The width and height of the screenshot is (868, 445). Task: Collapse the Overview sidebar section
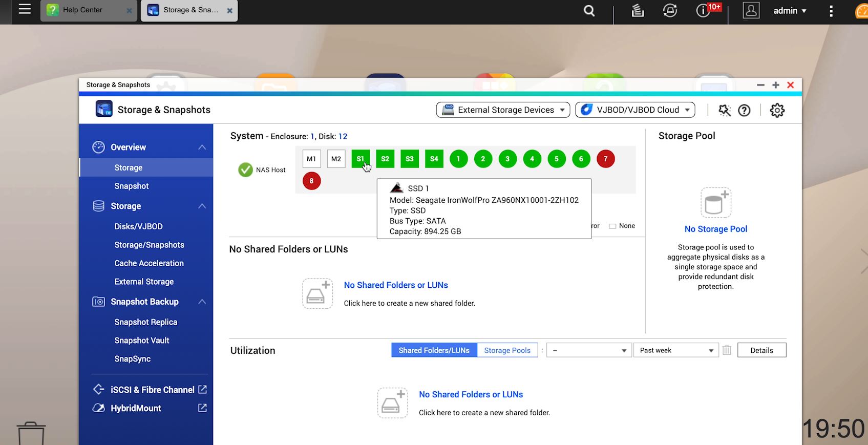click(202, 147)
